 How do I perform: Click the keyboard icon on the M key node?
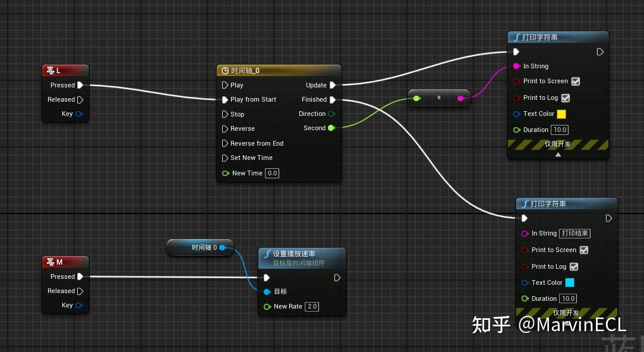[x=50, y=262]
